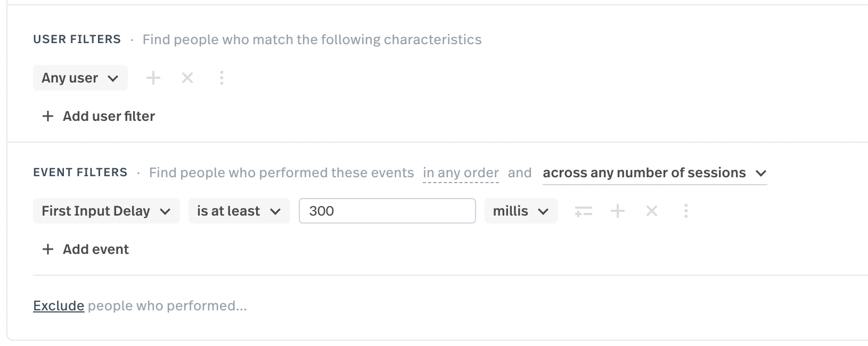Change the 'is at least' operator
Screen dimensions: 868x346
click(x=239, y=211)
